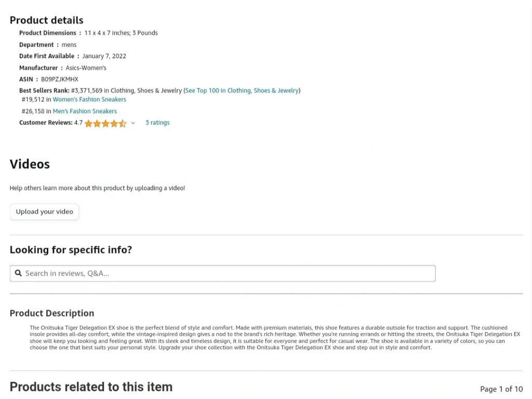Click the magnifying glass search icon
Viewport: 532px width, 399px height.
[18, 273]
